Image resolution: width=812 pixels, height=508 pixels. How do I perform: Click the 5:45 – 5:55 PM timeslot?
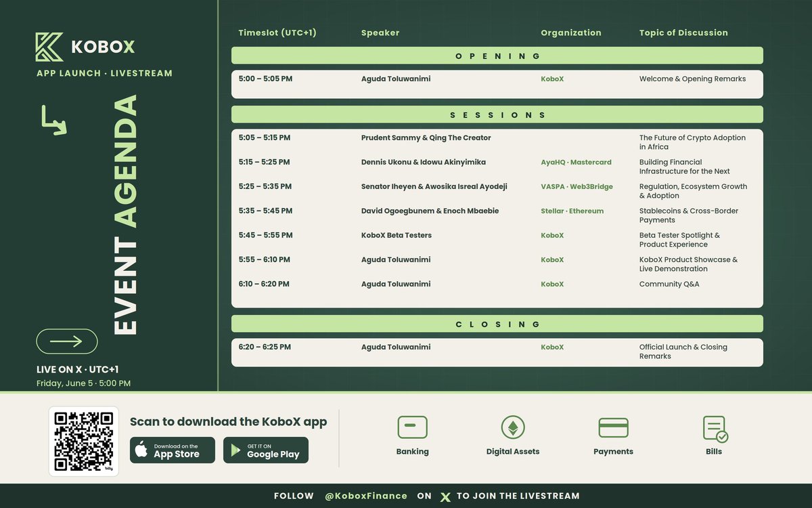pos(265,235)
